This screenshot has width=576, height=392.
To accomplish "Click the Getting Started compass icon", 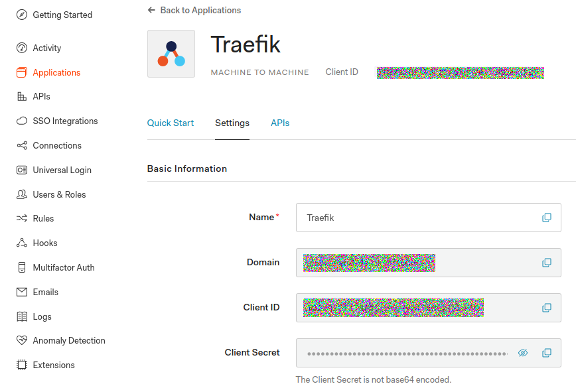I will 22,15.
